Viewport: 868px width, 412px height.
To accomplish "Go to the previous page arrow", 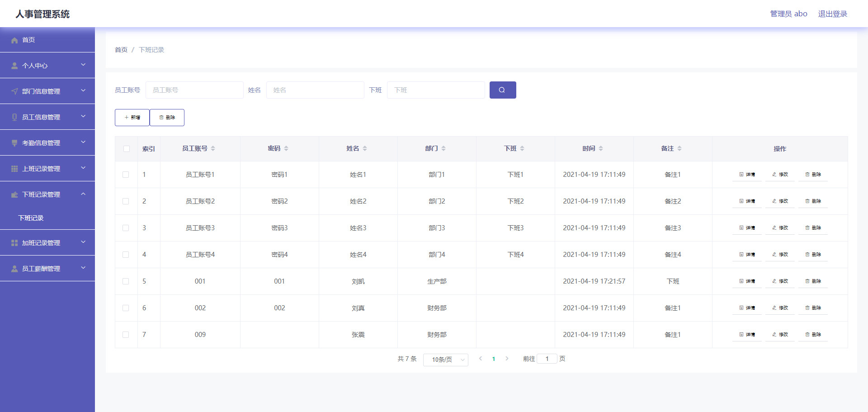I will [481, 359].
